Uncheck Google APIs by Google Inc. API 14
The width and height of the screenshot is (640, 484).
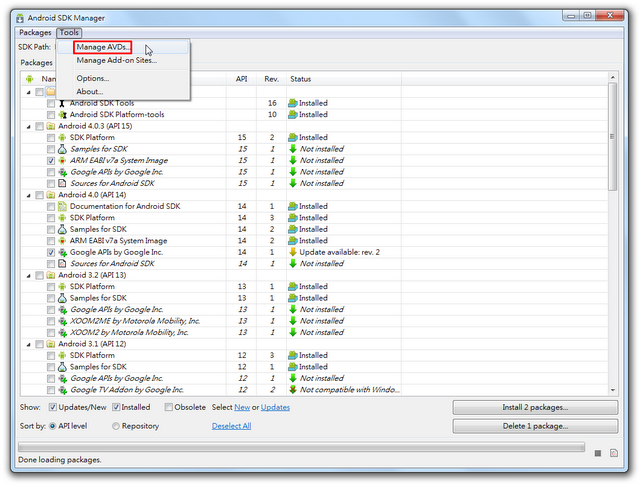51,253
